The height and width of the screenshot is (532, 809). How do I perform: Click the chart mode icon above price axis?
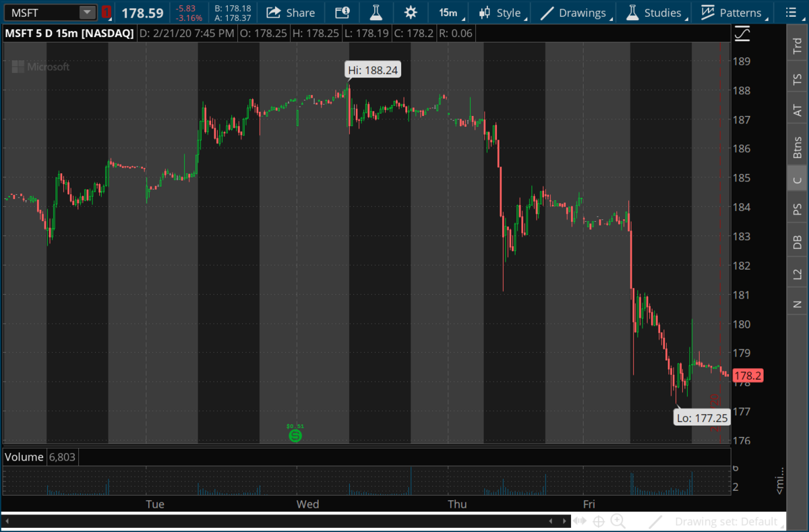point(742,33)
